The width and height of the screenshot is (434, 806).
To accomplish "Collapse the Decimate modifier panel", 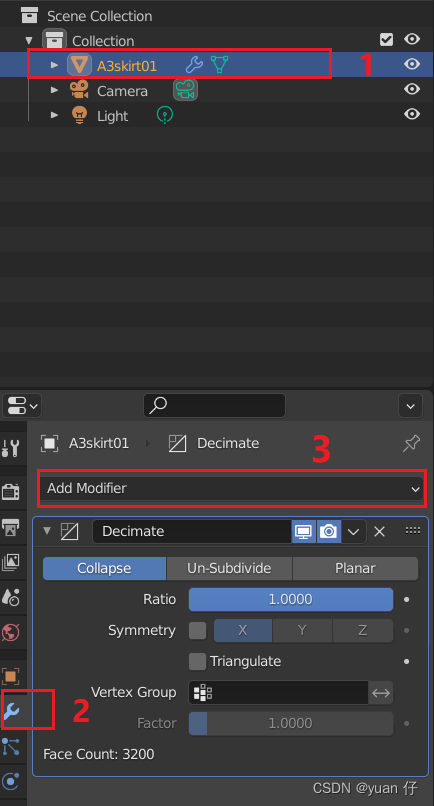I will [x=47, y=531].
